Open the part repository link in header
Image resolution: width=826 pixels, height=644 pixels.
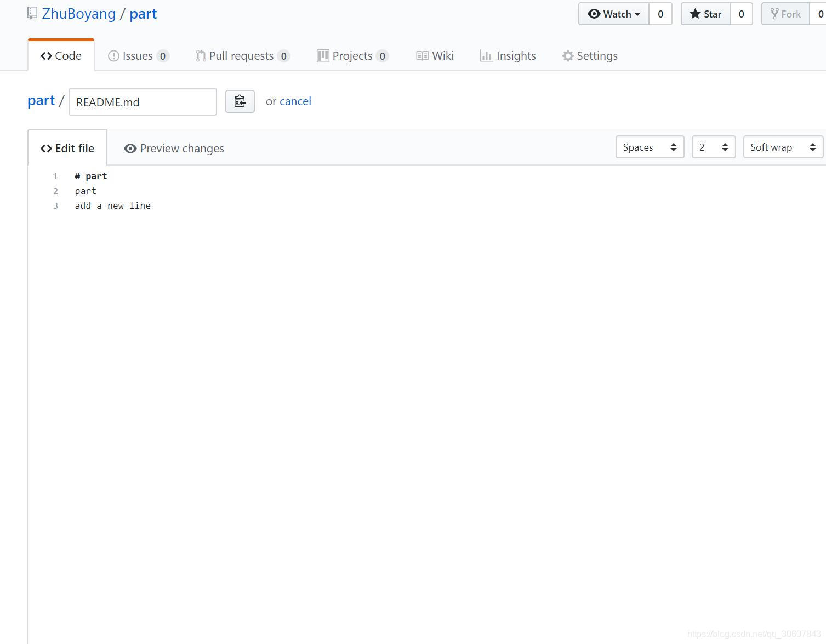point(143,14)
